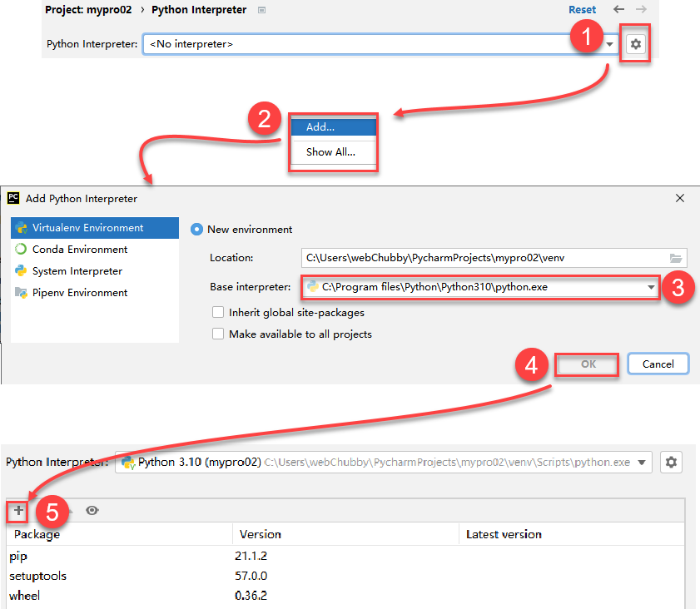Click the Reset link
This screenshot has height=609, width=700.
[x=582, y=9]
